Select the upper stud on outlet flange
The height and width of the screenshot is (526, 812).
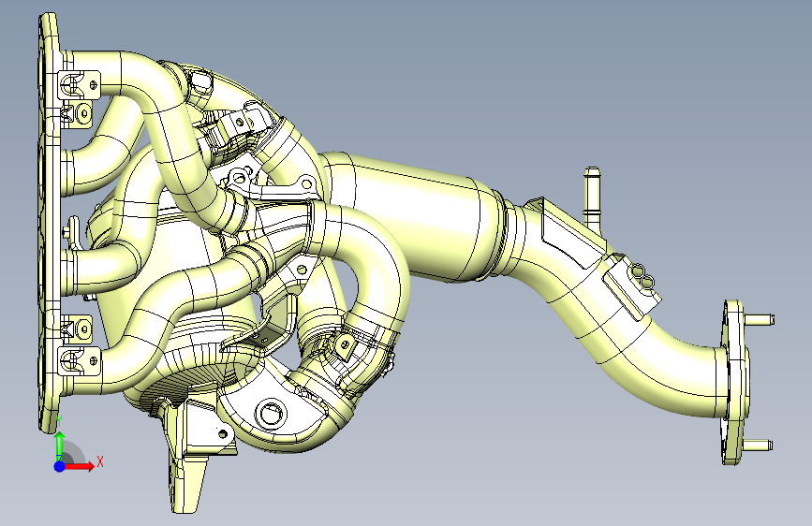(x=760, y=319)
